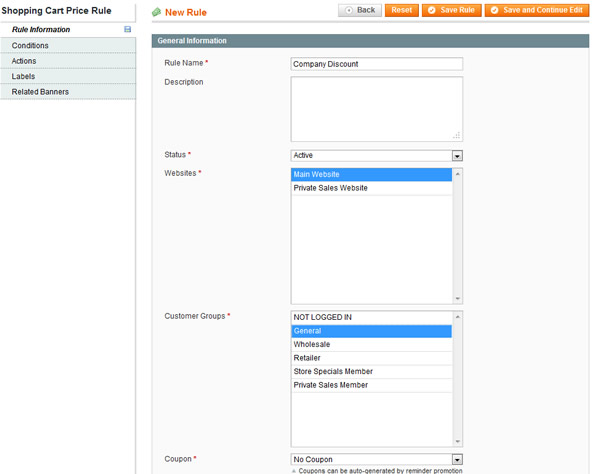Switch to the Actions tab
The width and height of the screenshot is (600, 474).
[68, 61]
